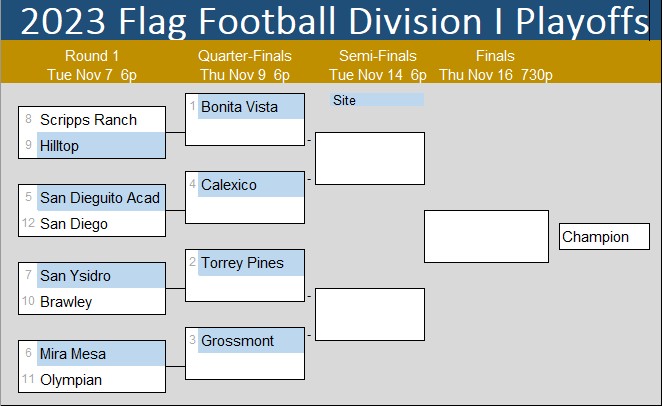Select the Grossmont quarter-final cell
The image size is (663, 406).
pyautogui.click(x=250, y=341)
